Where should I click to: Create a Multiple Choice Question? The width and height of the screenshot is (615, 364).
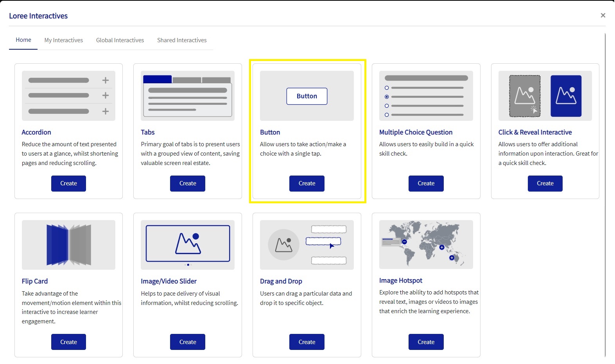(x=426, y=183)
